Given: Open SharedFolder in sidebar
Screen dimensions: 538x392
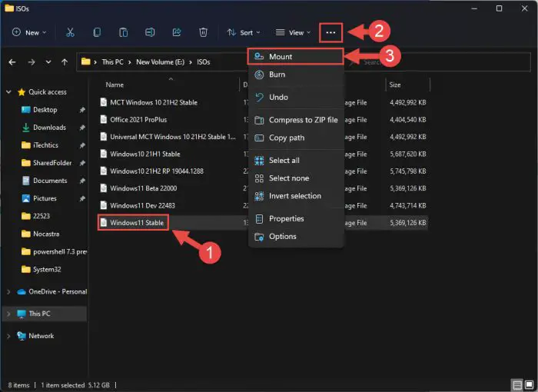Looking at the screenshot, I should click(47, 163).
